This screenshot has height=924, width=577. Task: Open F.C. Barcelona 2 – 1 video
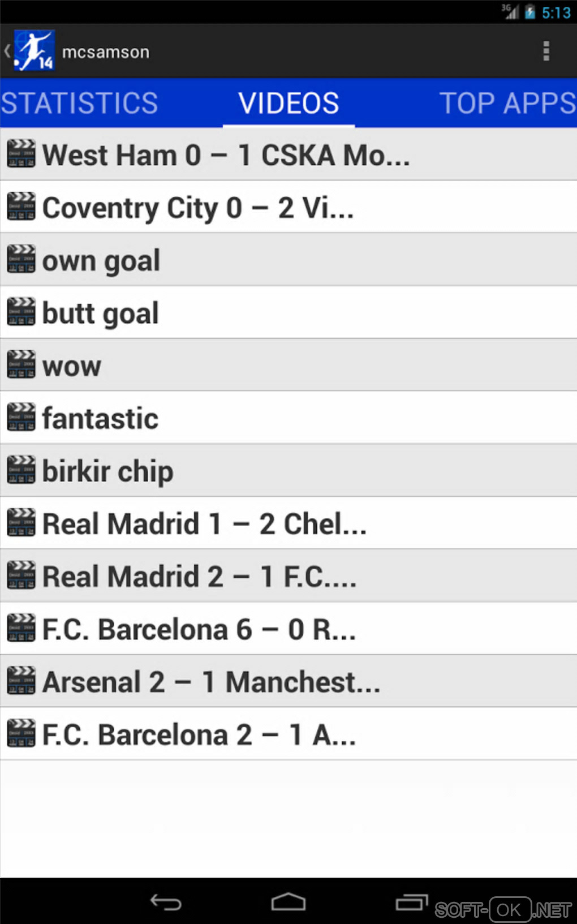coord(199,734)
